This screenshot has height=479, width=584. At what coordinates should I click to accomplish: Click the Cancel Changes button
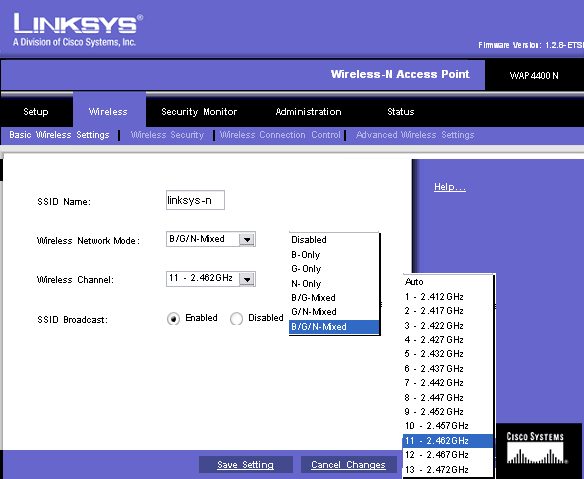(349, 464)
